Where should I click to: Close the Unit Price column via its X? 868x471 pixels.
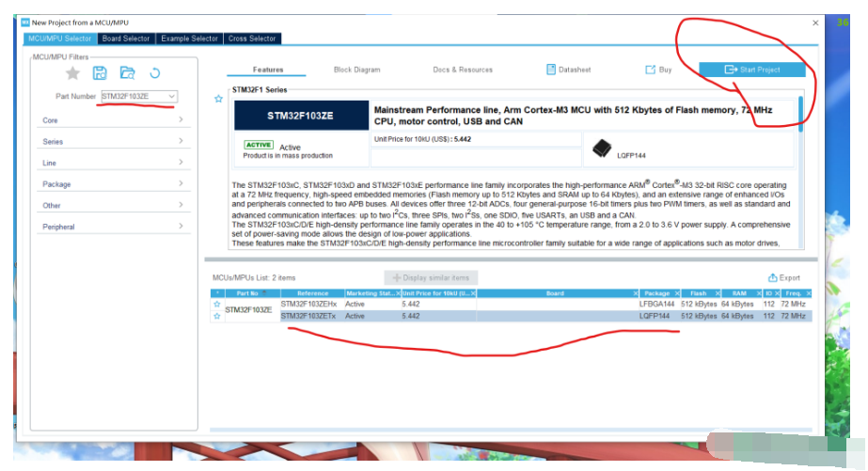(x=473, y=293)
